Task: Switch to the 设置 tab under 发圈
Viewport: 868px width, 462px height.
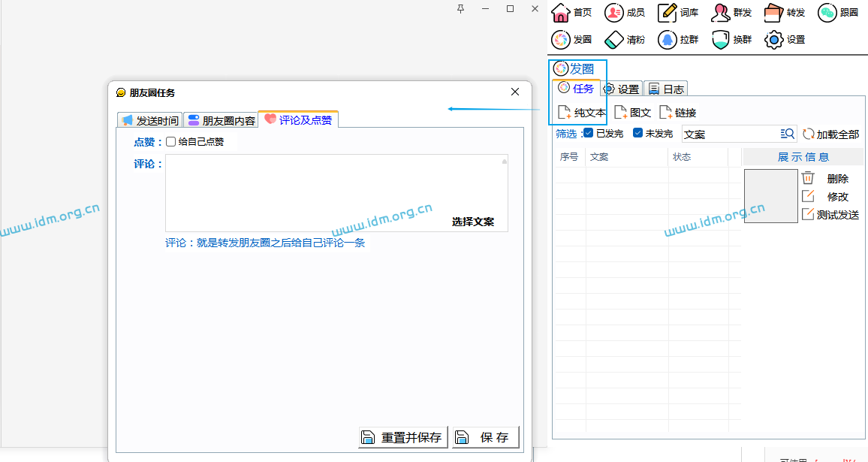Action: coord(622,89)
